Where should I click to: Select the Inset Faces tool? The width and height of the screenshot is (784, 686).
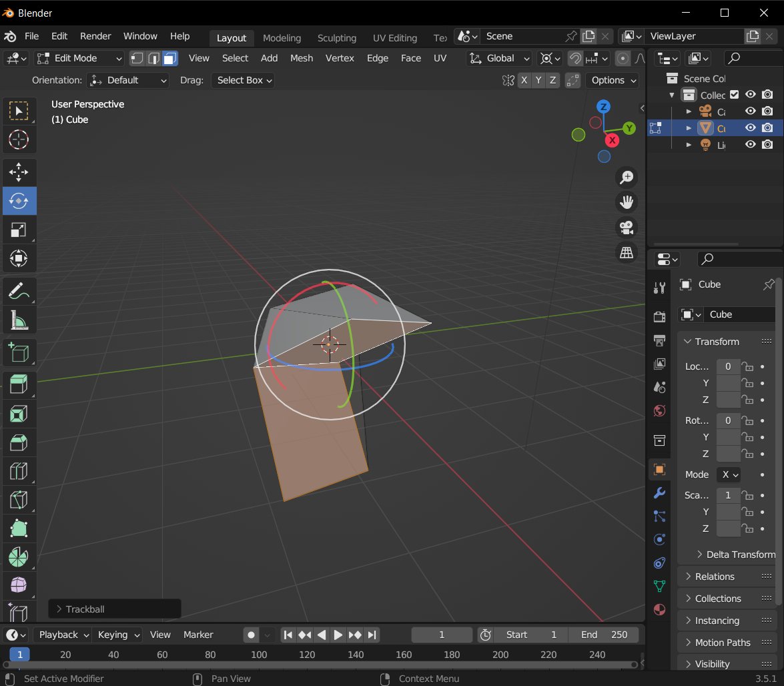click(x=19, y=414)
